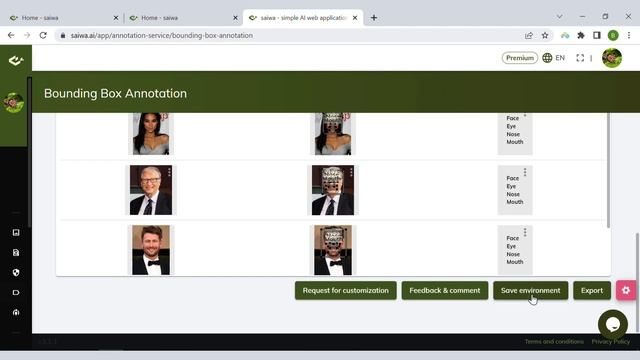Viewport: 640px width, 360px height.
Task: Open the Chrome profile circle icon
Action: pyautogui.click(x=613, y=36)
